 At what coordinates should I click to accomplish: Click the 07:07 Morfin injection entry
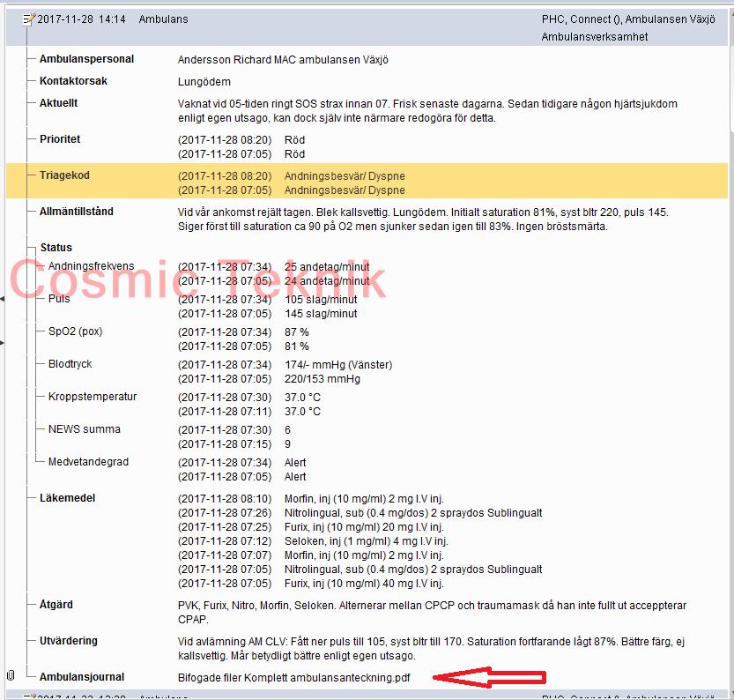(x=364, y=555)
